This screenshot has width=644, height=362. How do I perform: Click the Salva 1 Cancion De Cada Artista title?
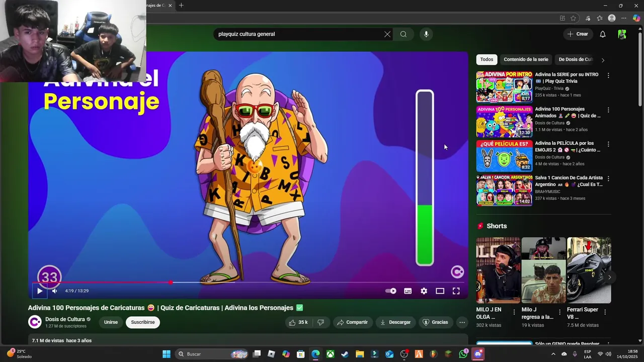tap(569, 181)
